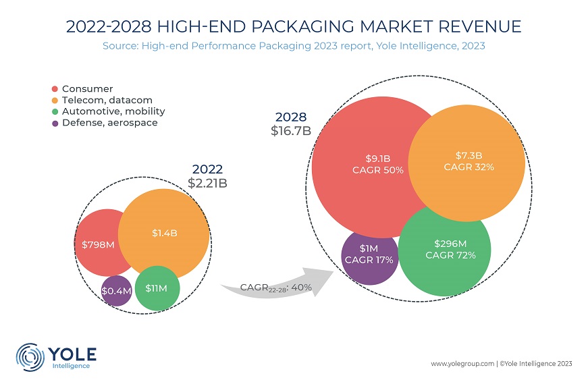588x380 pixels.
Task: Click the chart title heading
Action: pos(294,26)
